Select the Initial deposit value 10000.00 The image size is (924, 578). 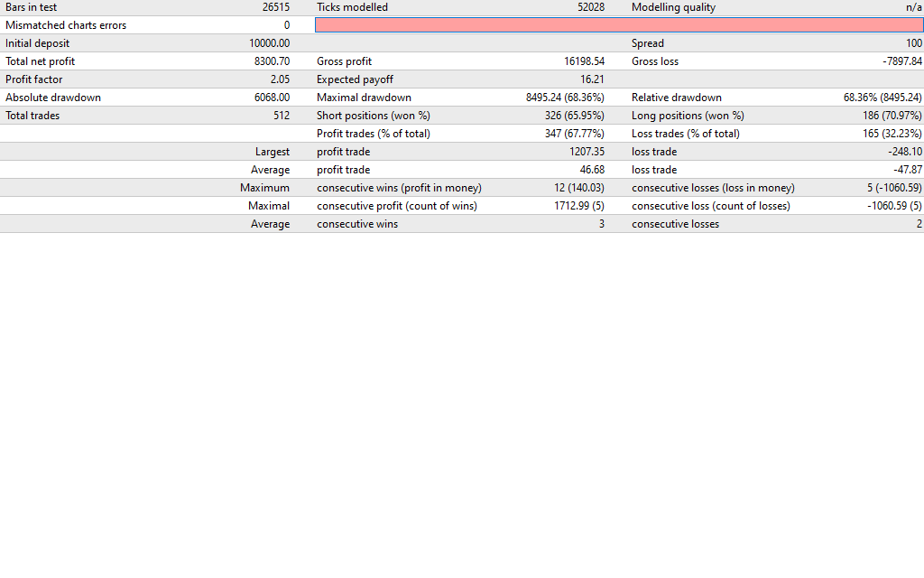coord(269,43)
